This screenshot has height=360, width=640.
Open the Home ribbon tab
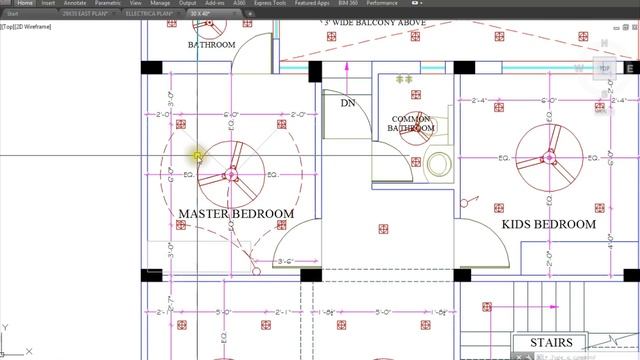click(25, 3)
